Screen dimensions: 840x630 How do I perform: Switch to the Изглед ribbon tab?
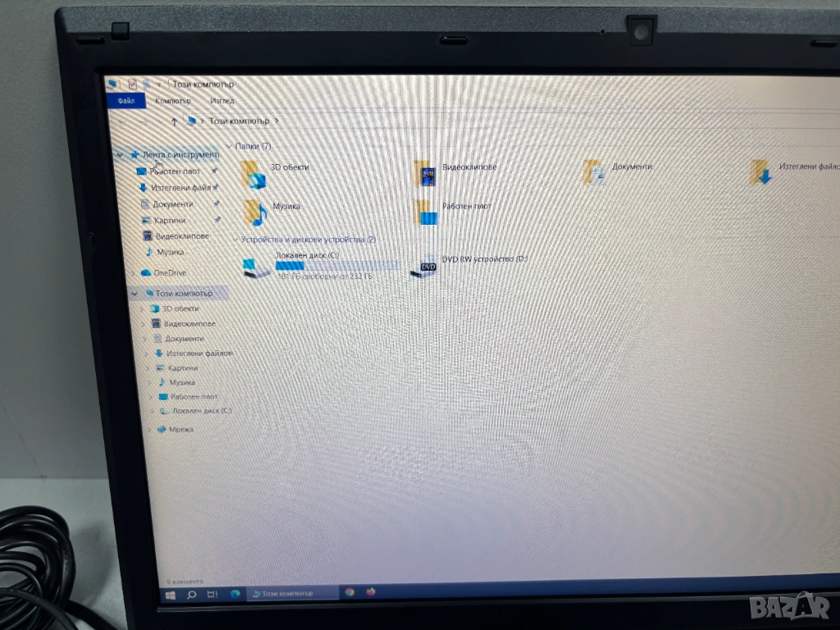coord(221,101)
